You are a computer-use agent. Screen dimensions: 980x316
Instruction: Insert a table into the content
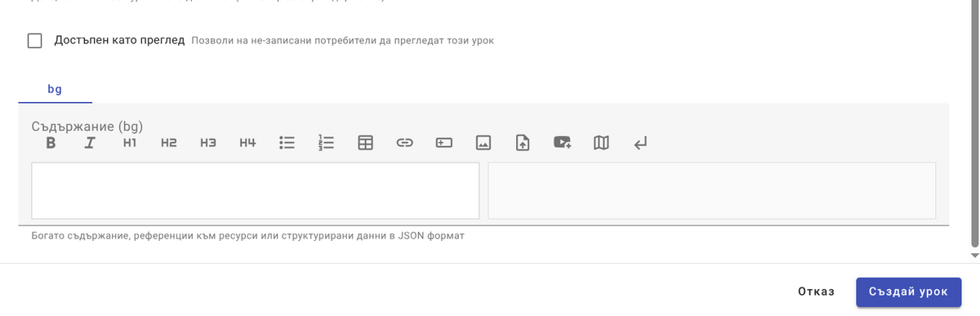point(366,143)
